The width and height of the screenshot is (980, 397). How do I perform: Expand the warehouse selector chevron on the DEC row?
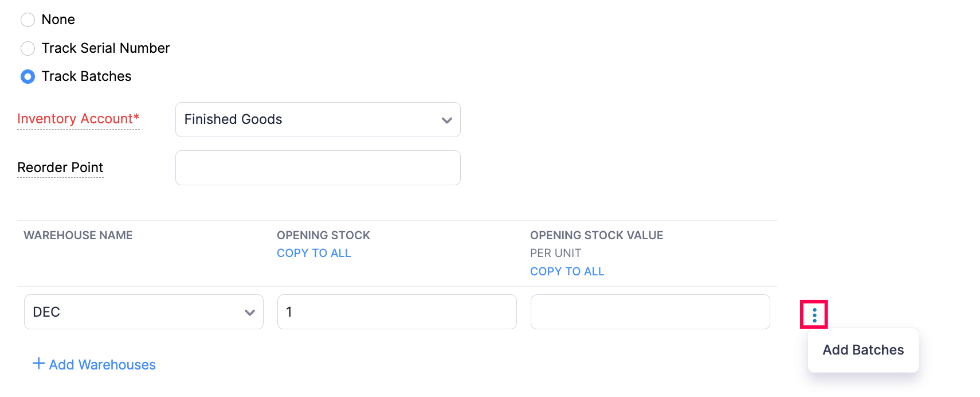pyautogui.click(x=249, y=312)
